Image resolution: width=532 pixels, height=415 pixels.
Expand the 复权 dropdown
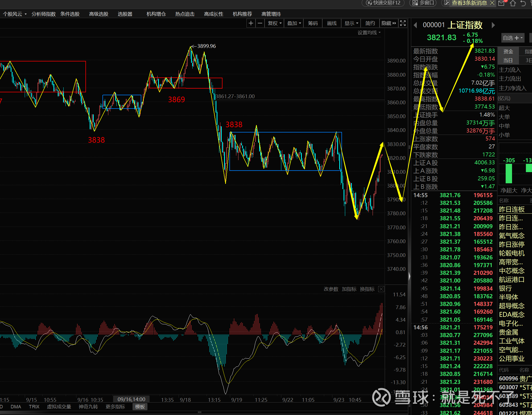coord(275,23)
